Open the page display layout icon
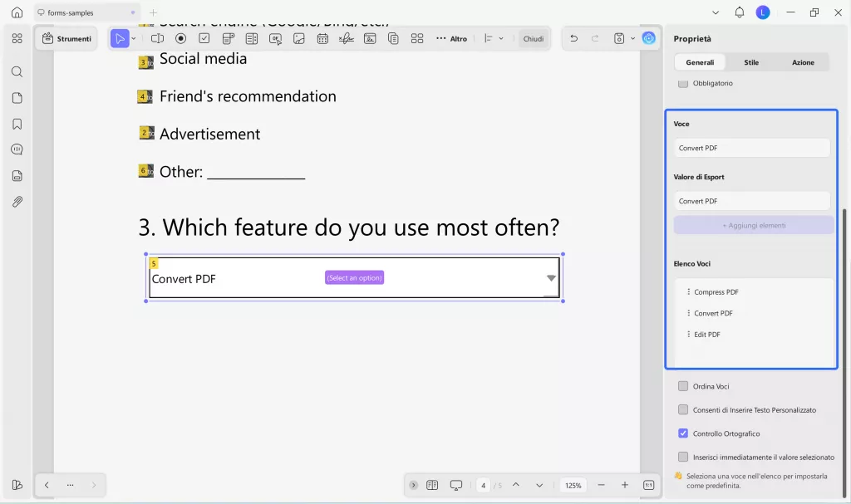The width and height of the screenshot is (851, 504). [432, 485]
